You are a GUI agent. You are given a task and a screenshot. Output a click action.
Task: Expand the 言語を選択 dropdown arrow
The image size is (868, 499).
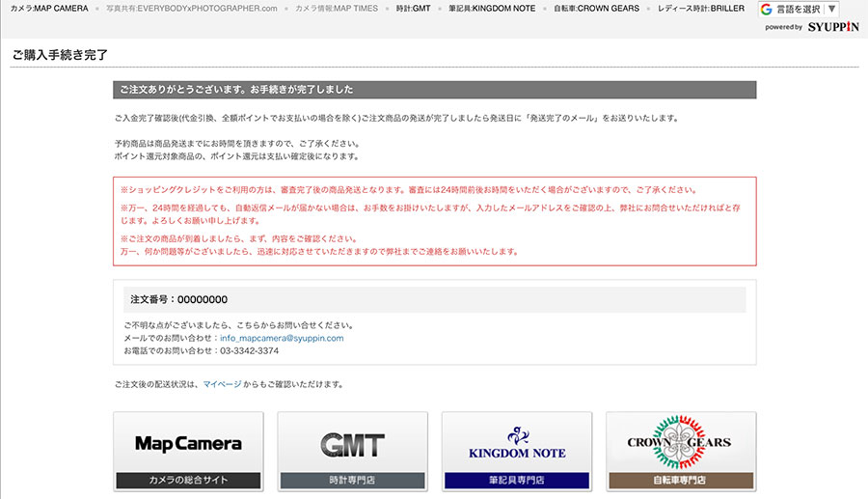click(831, 9)
